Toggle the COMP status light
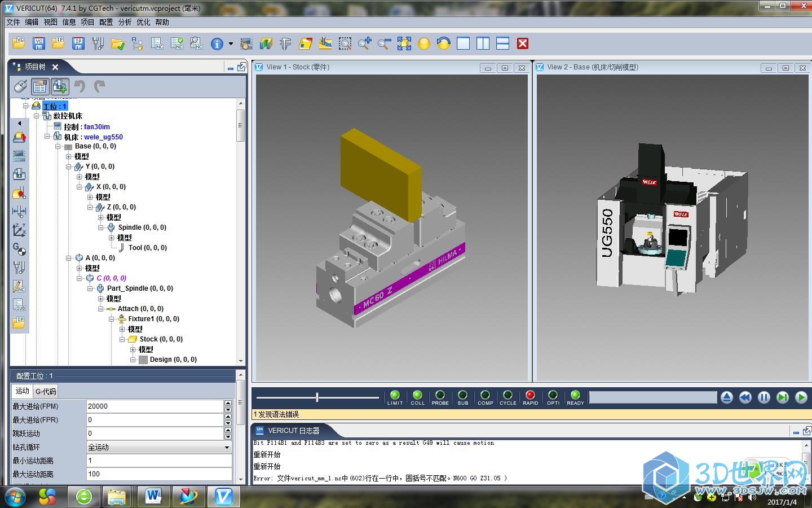 [485, 395]
